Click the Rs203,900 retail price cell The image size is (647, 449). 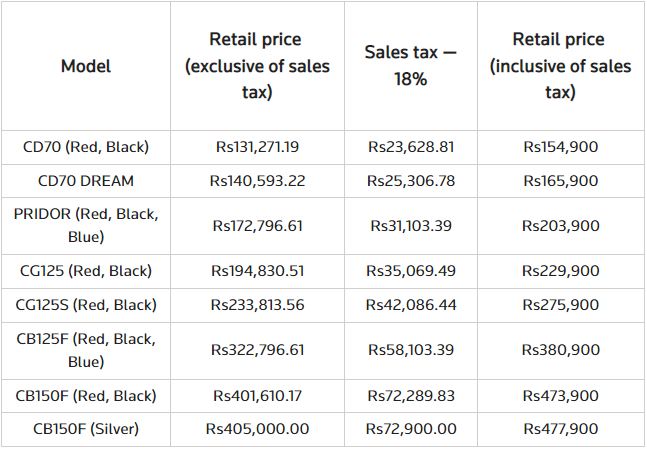click(x=560, y=225)
